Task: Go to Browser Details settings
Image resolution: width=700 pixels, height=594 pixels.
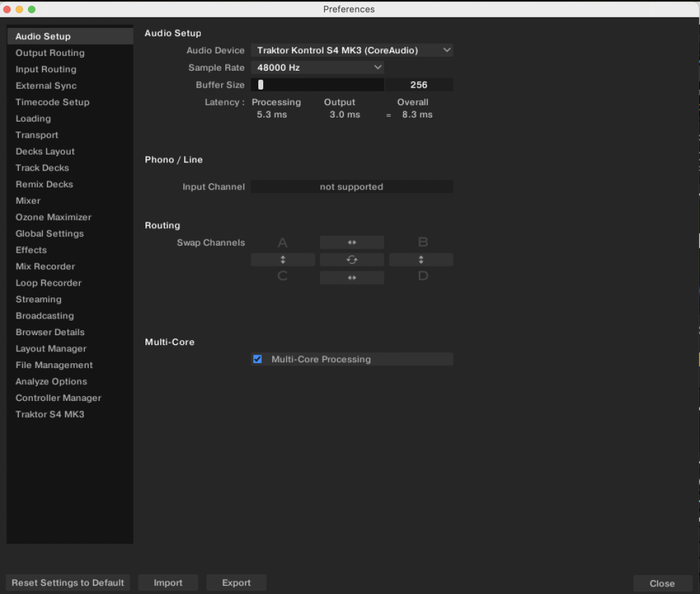Action: (x=70, y=332)
